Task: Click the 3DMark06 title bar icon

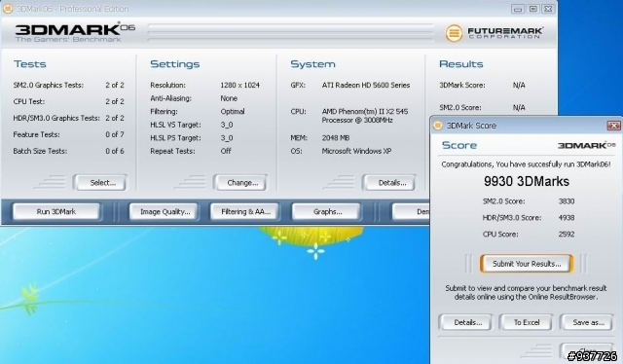Action: pyautogui.click(x=8, y=9)
